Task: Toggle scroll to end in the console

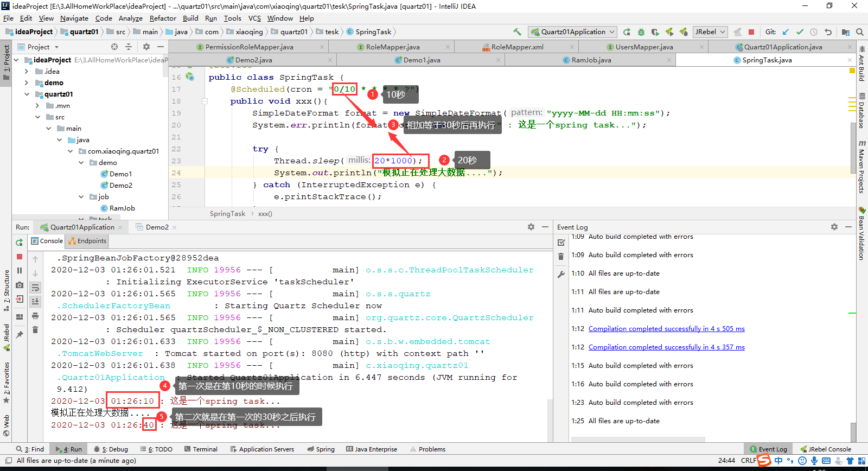Action: coord(35,302)
